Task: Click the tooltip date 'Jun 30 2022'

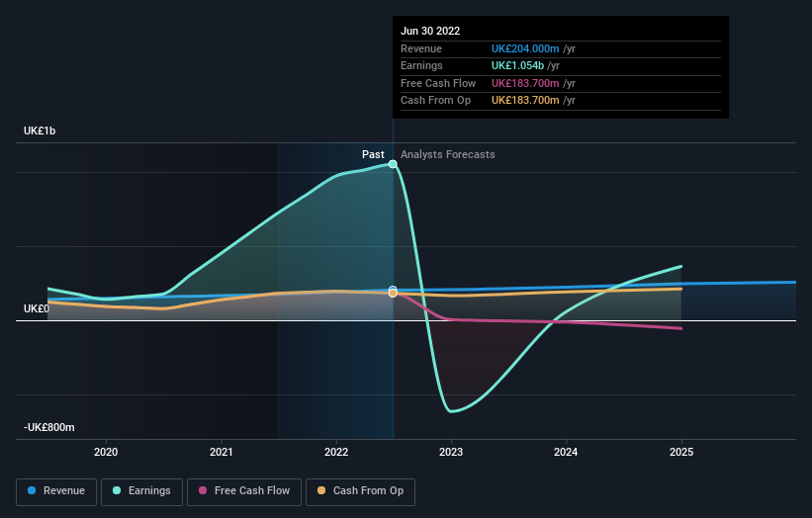Action: coord(430,31)
